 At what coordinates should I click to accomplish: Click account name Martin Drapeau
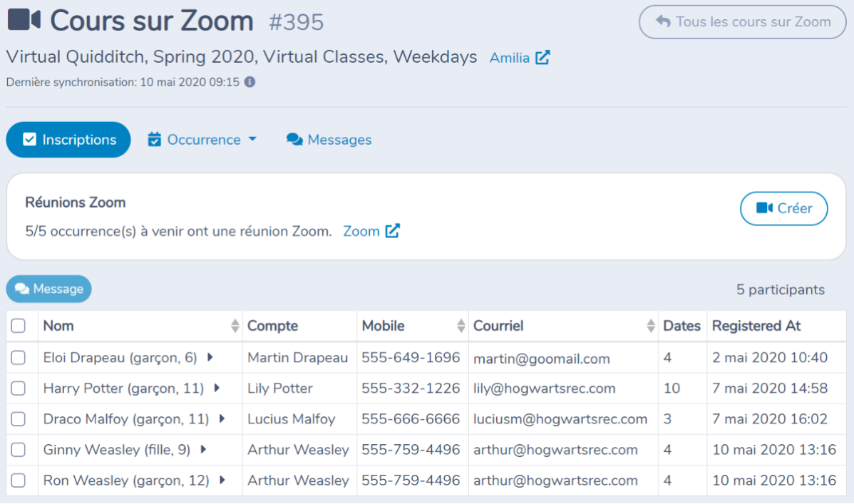click(x=297, y=357)
